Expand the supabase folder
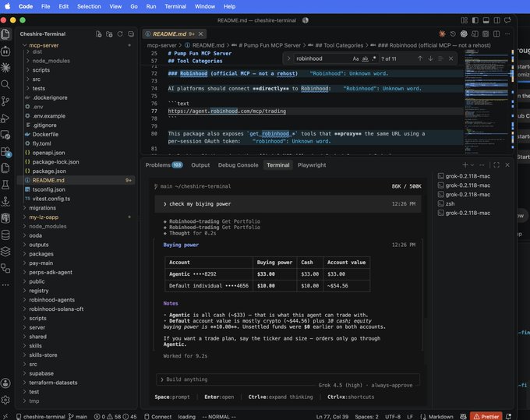The image size is (530, 420). pos(24,373)
